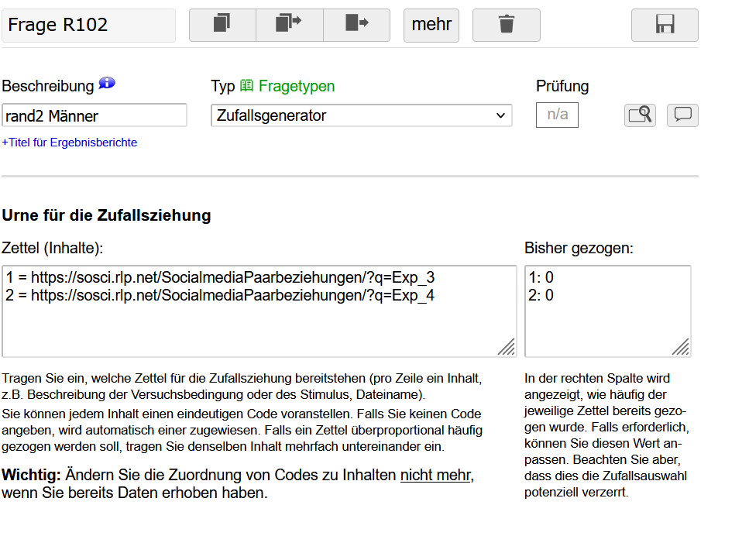Grab resize handle of Zettel text area
Viewport: 749px width, 560px height.
[x=507, y=347]
